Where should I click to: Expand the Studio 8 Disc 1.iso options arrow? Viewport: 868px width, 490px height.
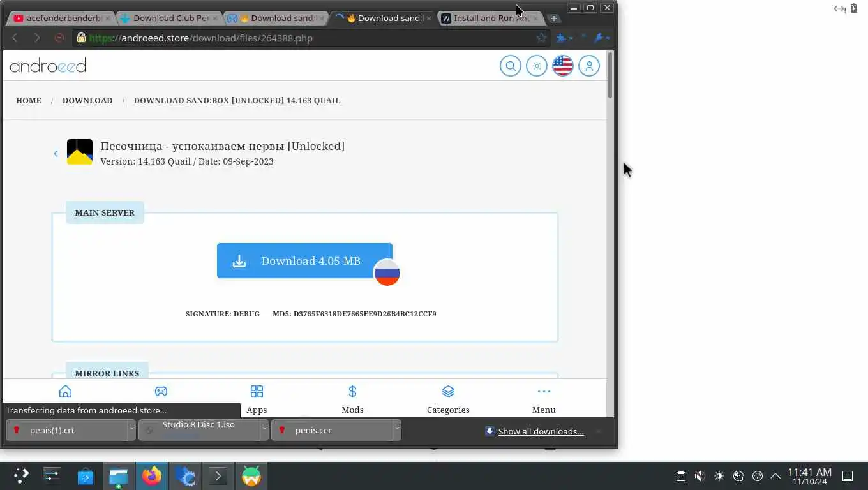coord(264,430)
